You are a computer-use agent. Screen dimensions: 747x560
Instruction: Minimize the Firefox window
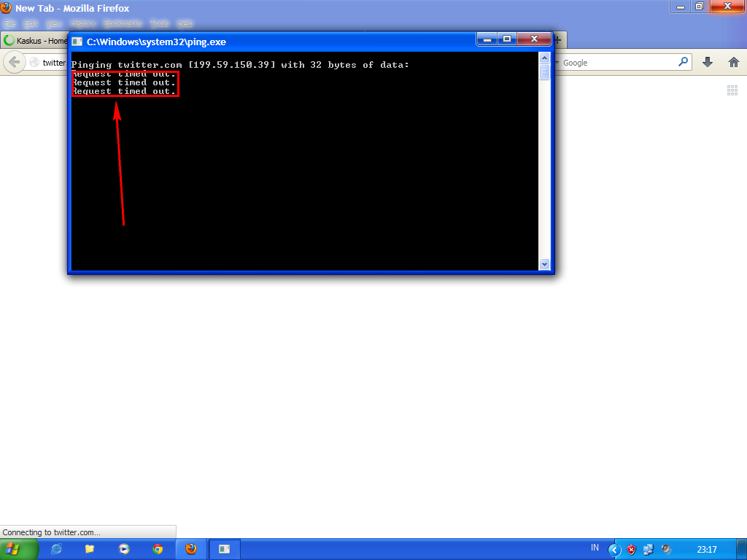(681, 6)
